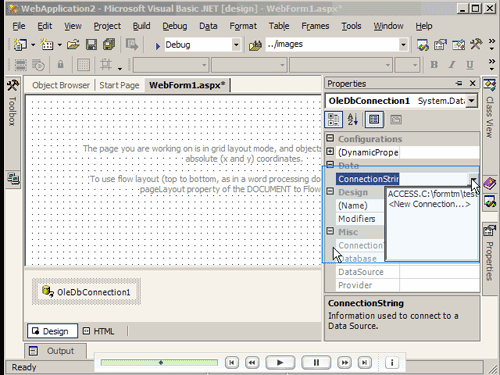
Task: Select the Modifiers property row
Action: pos(360,219)
